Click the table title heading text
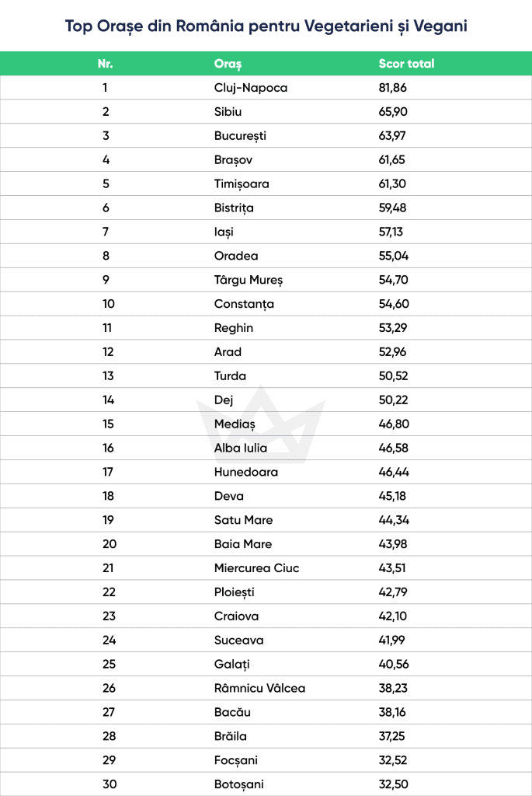 [x=266, y=26]
